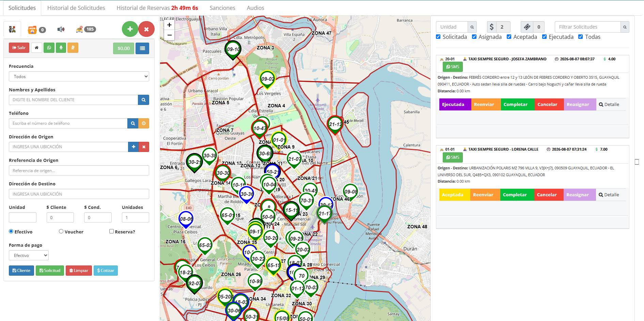This screenshot has width=644, height=321.
Task: Clear origin address with red X
Action: (144, 147)
